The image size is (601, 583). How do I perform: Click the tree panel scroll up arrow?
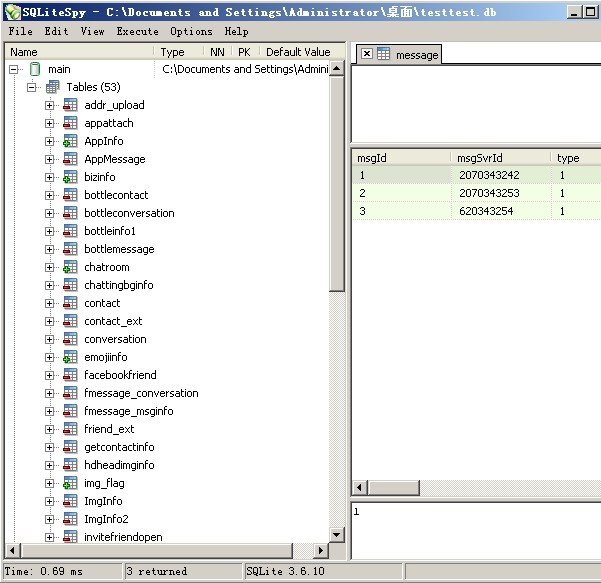coord(337,69)
